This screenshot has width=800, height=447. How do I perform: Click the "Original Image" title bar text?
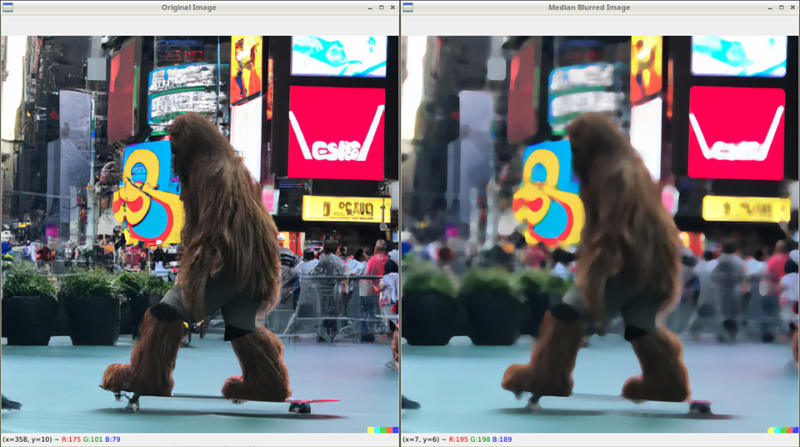[189, 8]
